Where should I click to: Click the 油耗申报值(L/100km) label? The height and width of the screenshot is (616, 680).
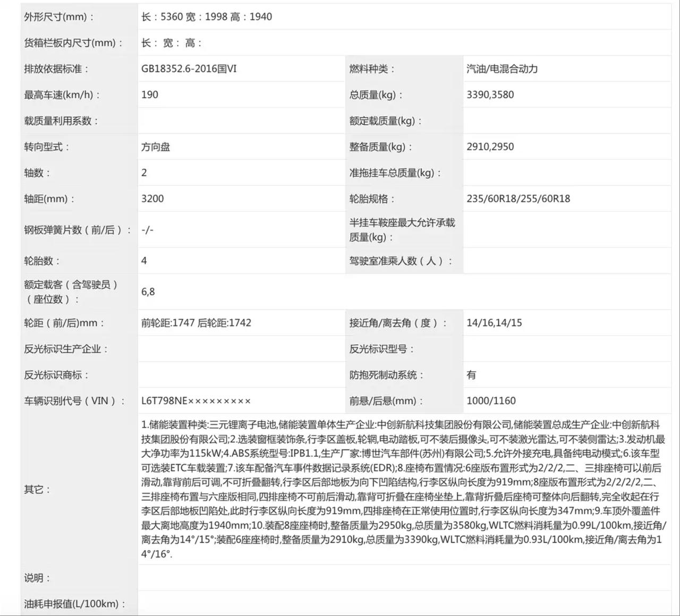tap(75, 604)
